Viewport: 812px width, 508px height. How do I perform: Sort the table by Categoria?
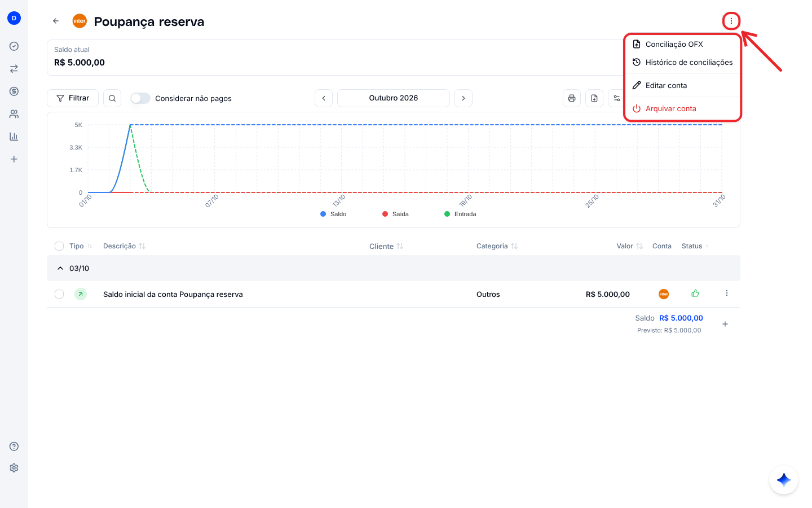[x=497, y=246]
